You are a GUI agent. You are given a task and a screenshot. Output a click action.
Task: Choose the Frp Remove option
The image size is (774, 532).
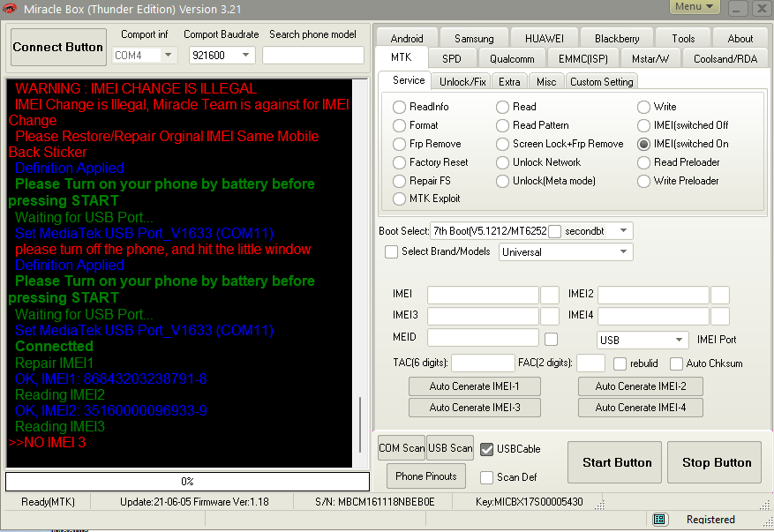click(x=399, y=144)
